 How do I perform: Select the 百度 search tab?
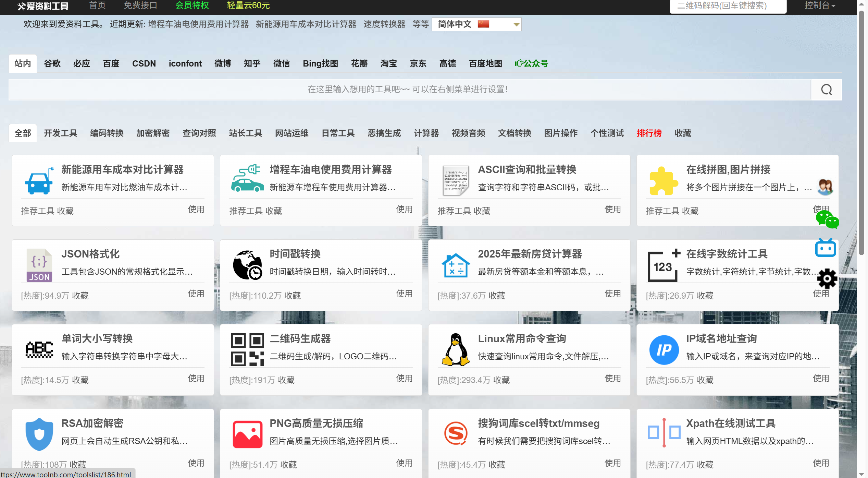[111, 63]
